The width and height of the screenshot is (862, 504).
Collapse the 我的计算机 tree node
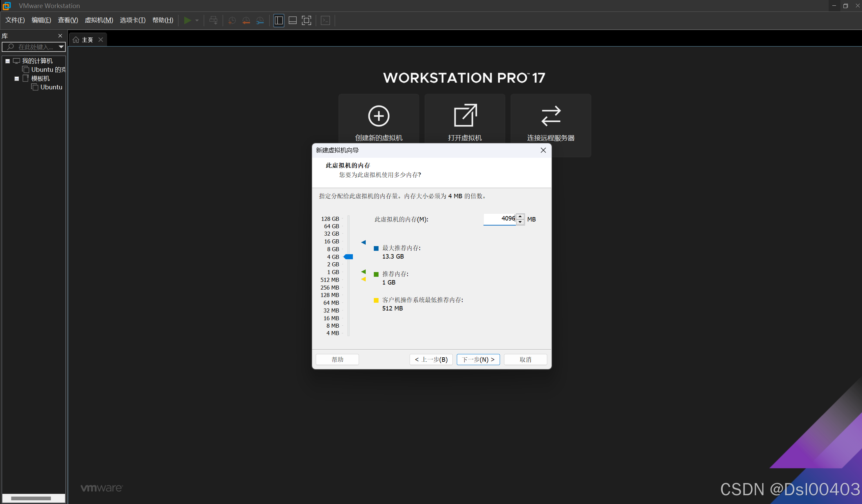tap(7, 61)
